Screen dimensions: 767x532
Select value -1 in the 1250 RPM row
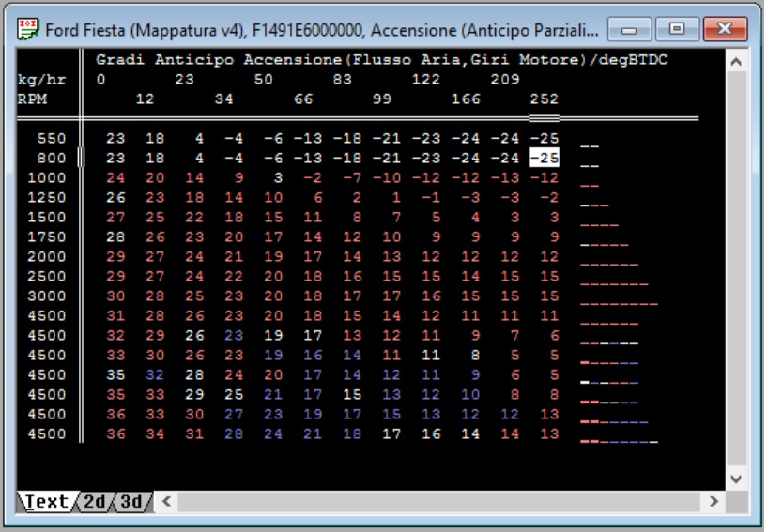click(x=431, y=198)
